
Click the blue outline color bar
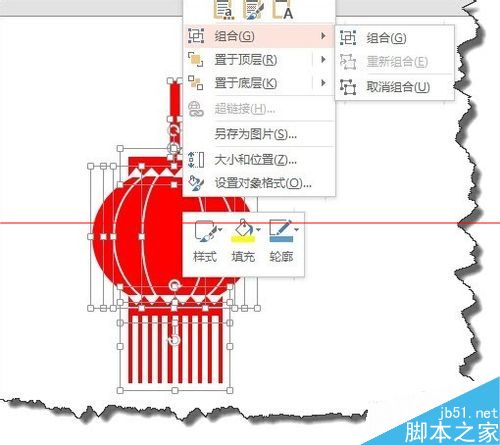click(281, 239)
